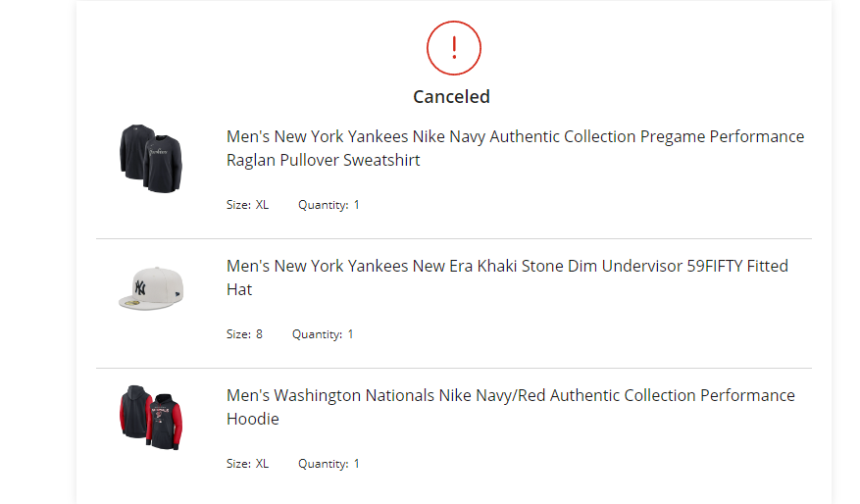This screenshot has width=860, height=504.
Task: Click the Canceled status heading
Action: point(451,96)
